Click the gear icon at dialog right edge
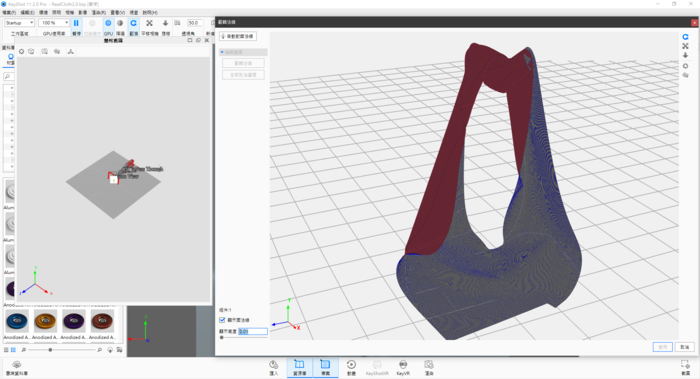This screenshot has width=700, height=379. [x=685, y=66]
